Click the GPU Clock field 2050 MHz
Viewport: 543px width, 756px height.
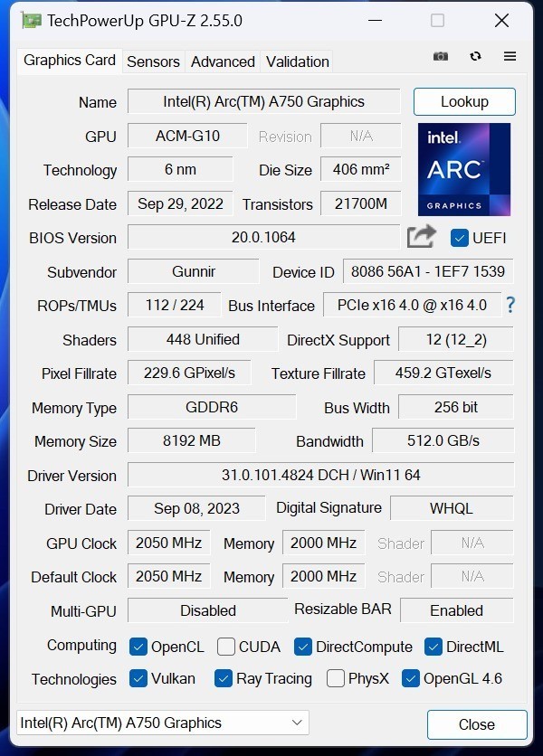click(169, 543)
